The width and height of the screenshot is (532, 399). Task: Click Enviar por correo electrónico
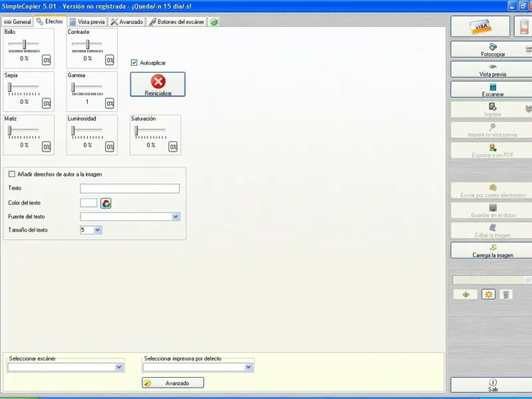tap(493, 190)
